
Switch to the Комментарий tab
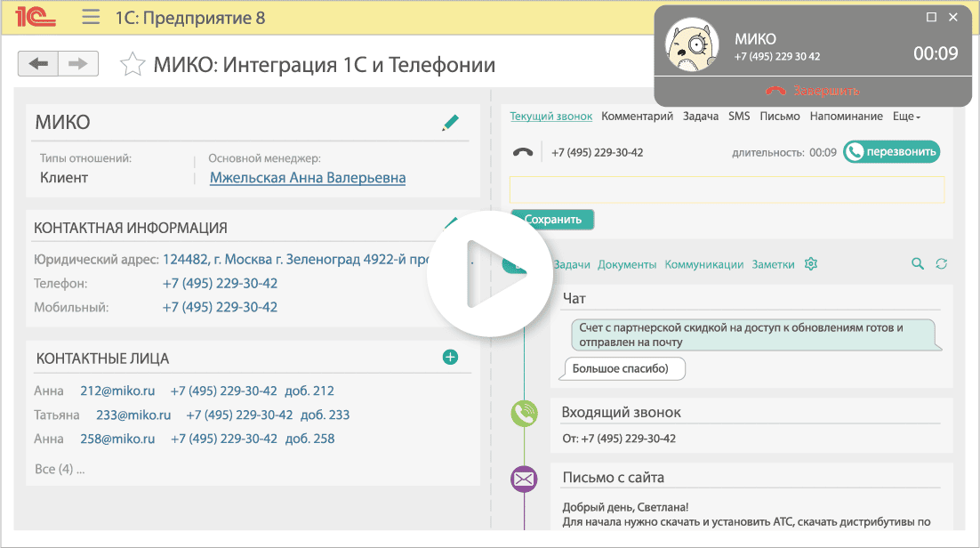click(x=637, y=116)
